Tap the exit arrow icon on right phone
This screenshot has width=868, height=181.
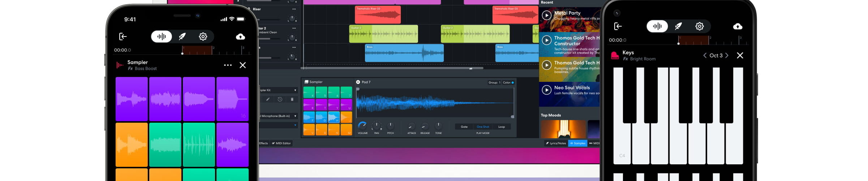point(618,26)
